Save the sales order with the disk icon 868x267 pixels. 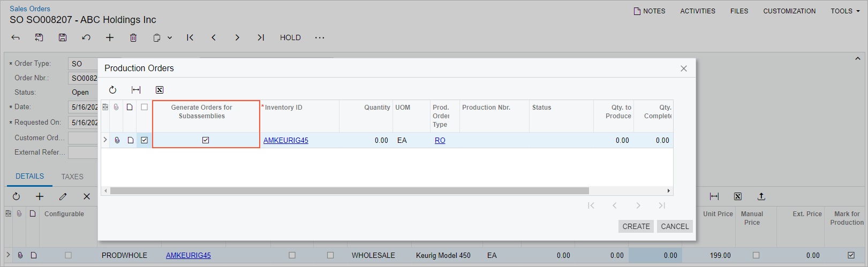tap(63, 37)
